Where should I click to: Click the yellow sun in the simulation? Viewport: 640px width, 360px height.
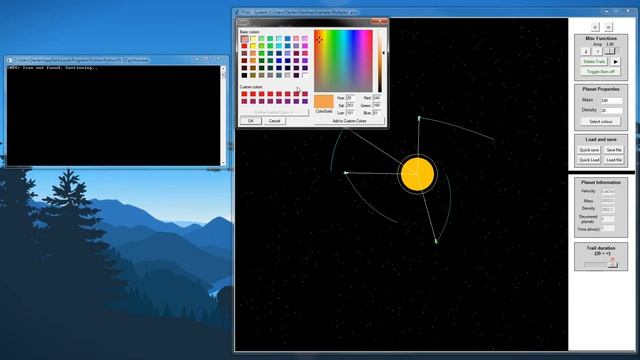417,174
